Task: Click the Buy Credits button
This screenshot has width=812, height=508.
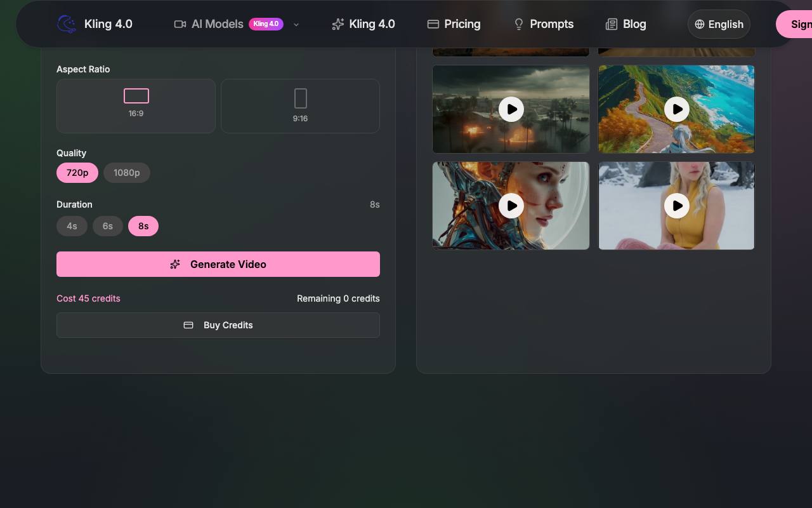Action: tap(218, 325)
